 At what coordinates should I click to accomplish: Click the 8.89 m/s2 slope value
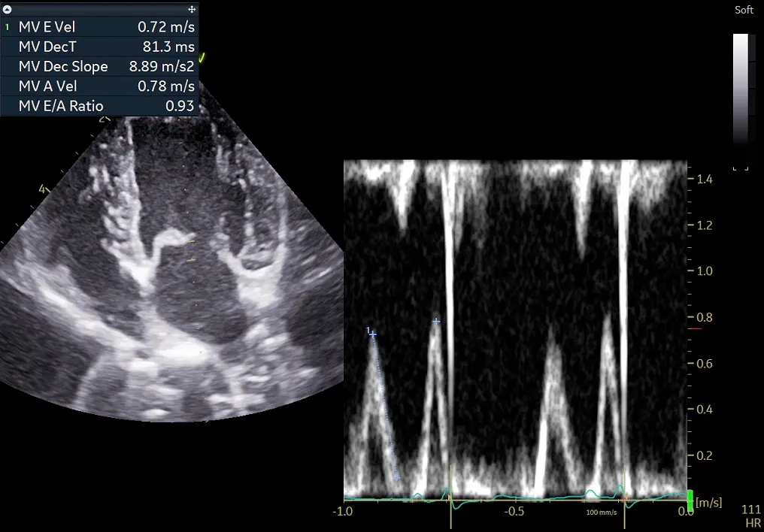(161, 67)
